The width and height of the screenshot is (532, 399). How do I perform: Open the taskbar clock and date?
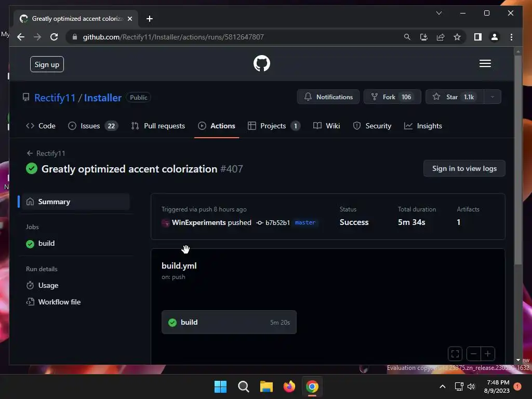[x=497, y=387]
